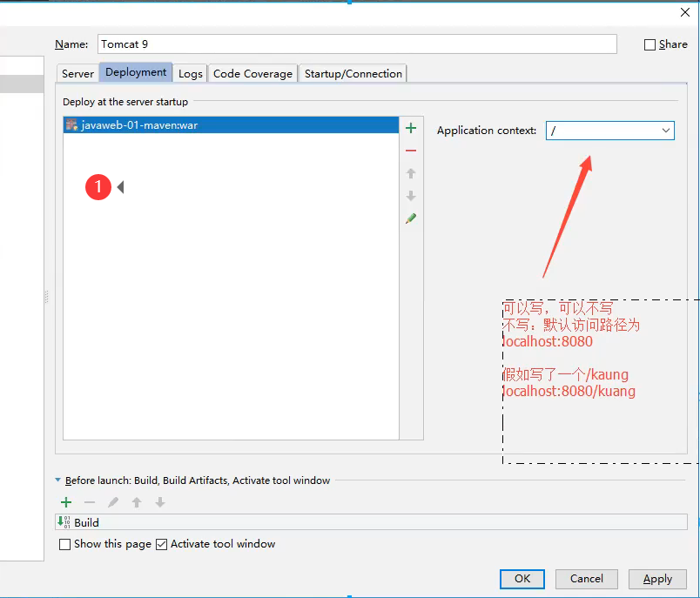
Task: Move the Before launch task up
Action: tap(137, 502)
